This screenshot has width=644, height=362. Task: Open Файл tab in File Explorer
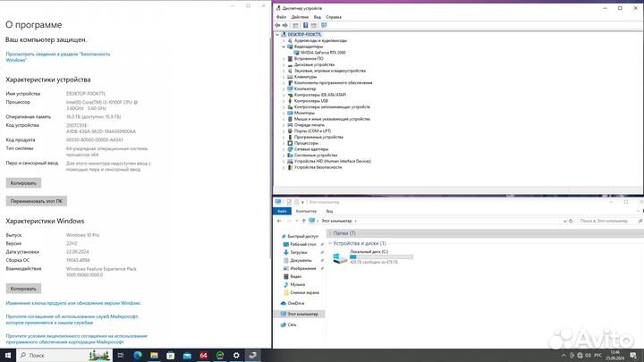[x=282, y=211]
